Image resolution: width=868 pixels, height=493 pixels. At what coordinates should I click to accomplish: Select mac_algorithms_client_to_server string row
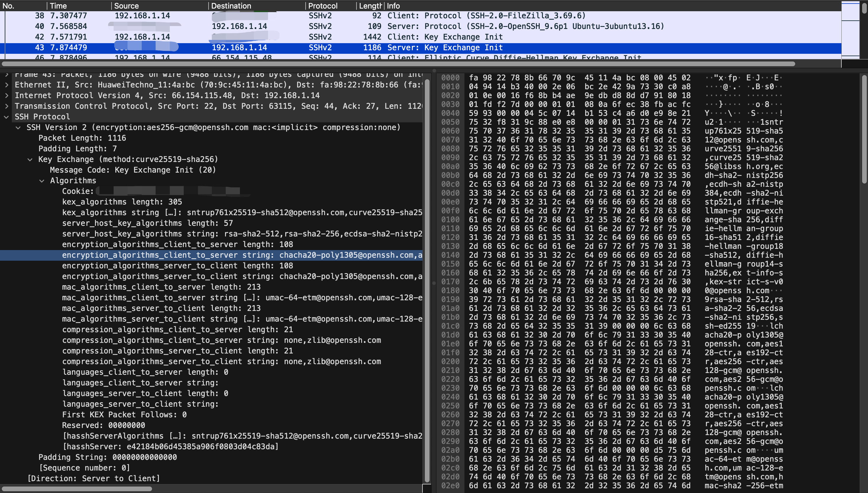(x=211, y=298)
